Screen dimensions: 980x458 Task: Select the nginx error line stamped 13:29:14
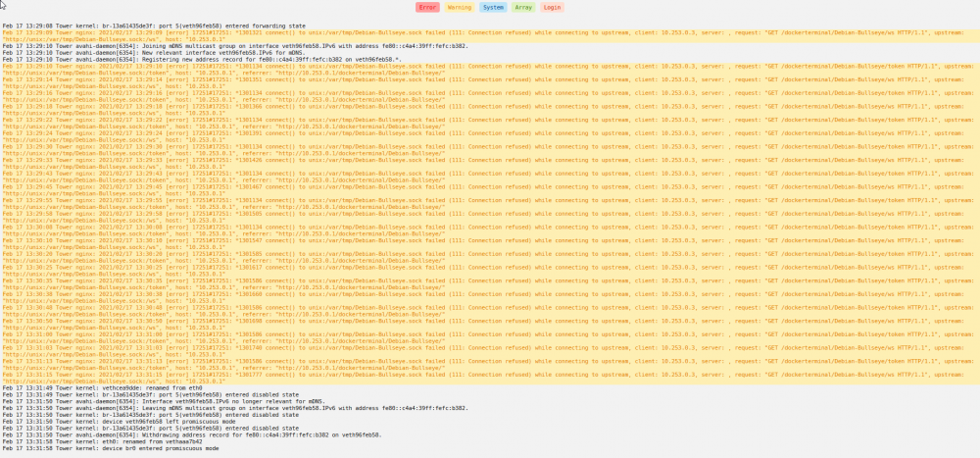pos(490,82)
